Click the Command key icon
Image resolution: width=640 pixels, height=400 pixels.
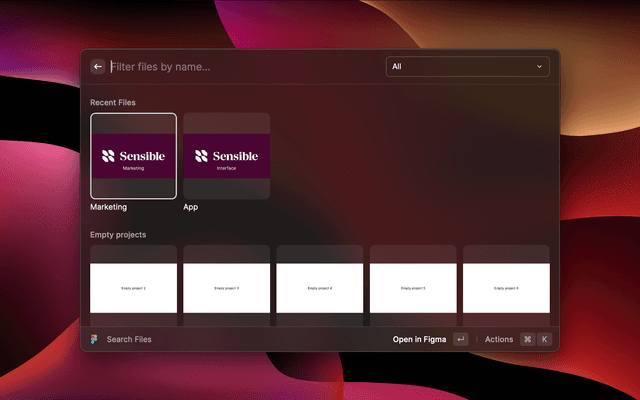527,339
